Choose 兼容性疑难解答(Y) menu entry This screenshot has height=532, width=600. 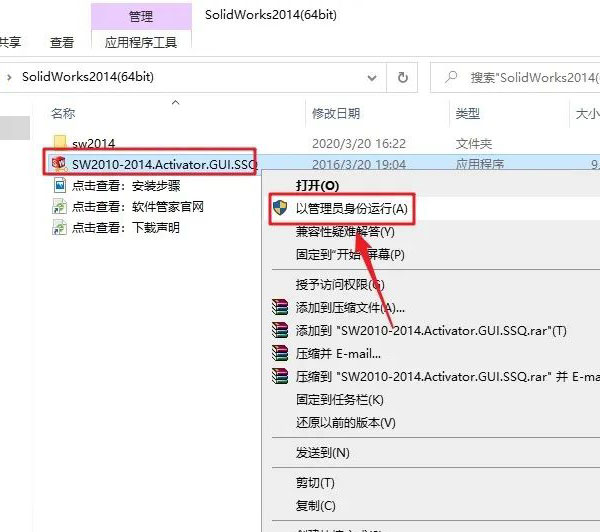(x=345, y=232)
